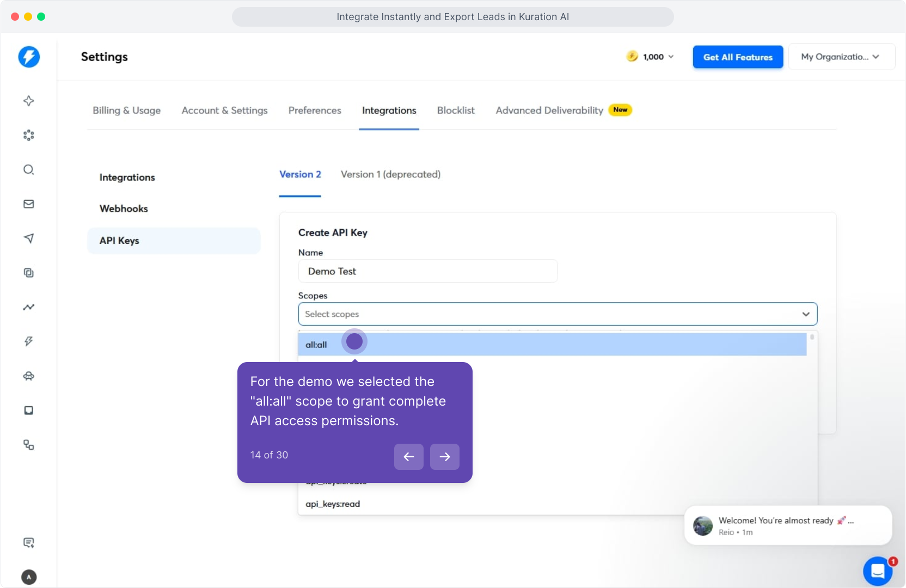Switch to Blocklist tab

(x=456, y=111)
